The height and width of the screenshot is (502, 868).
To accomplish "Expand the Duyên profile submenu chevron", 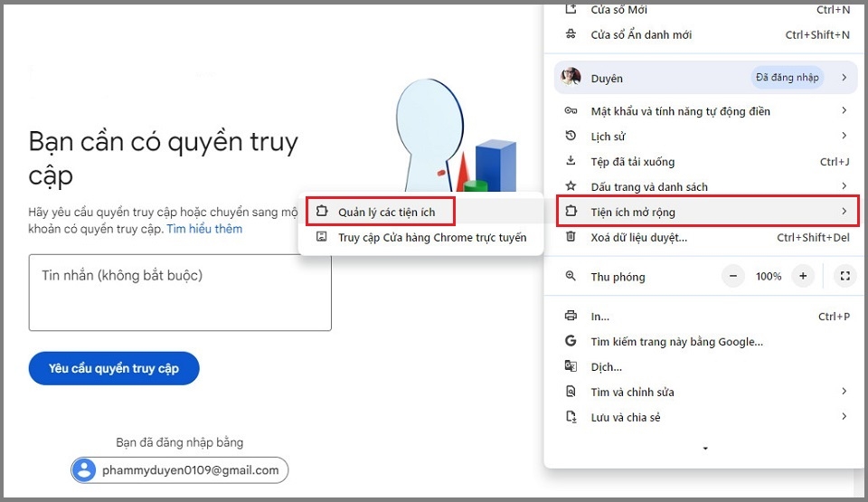I will coord(844,78).
